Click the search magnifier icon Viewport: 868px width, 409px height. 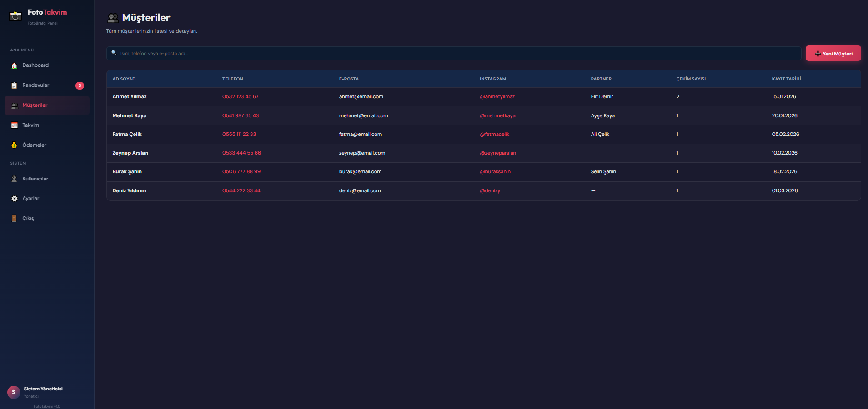tap(114, 53)
